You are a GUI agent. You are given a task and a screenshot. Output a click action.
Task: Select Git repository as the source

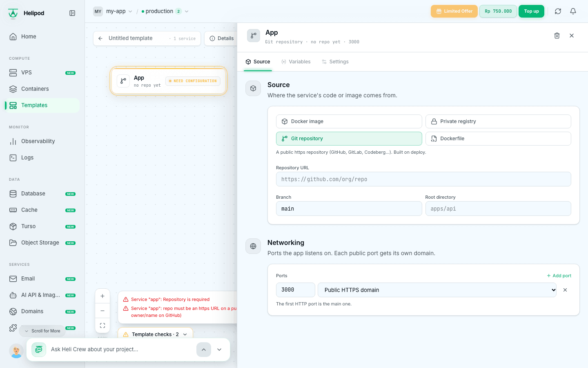349,139
